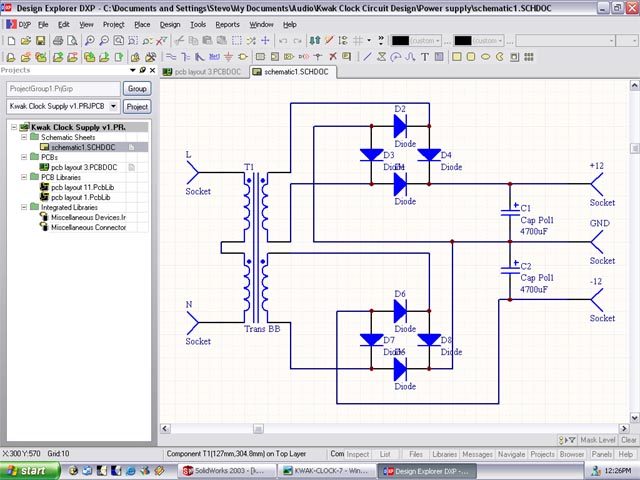
Task: Click the select-inside-area dashed rectangle icon
Action: pyautogui.click(x=237, y=40)
